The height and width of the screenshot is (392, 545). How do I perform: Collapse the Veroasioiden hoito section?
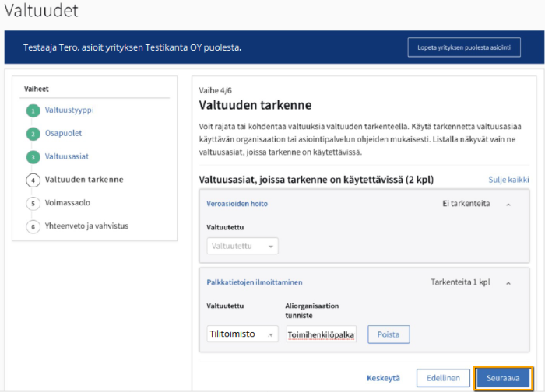coord(508,205)
